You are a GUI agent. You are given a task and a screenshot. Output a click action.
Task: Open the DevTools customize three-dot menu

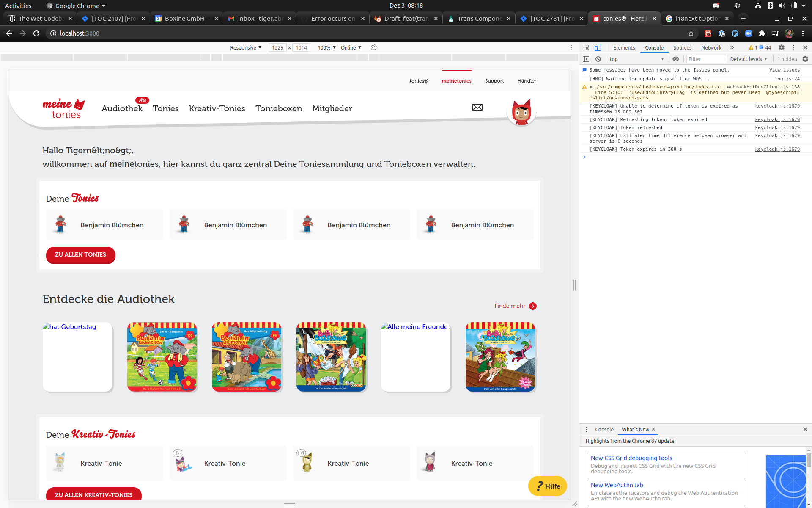(793, 47)
